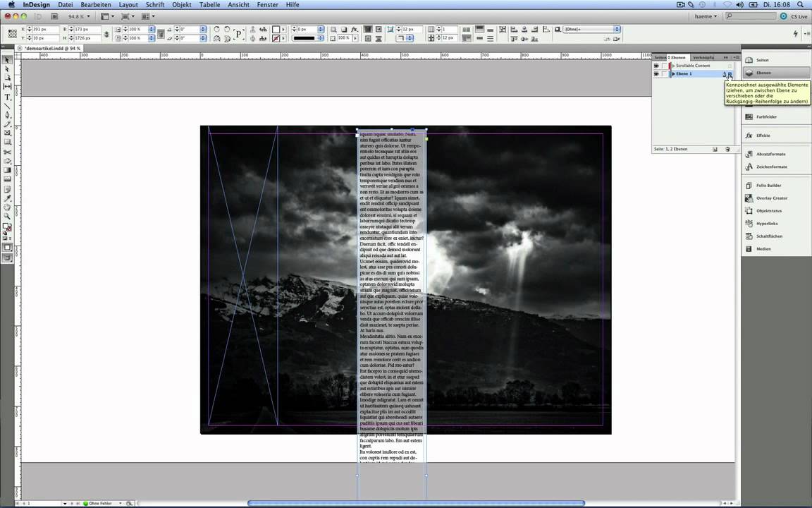Select the Selection (arrow) tool

click(7, 60)
